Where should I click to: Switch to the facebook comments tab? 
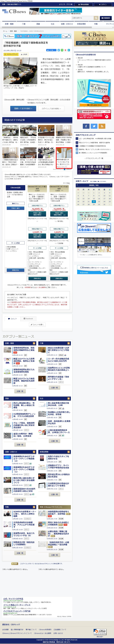[x=28, y=319]
